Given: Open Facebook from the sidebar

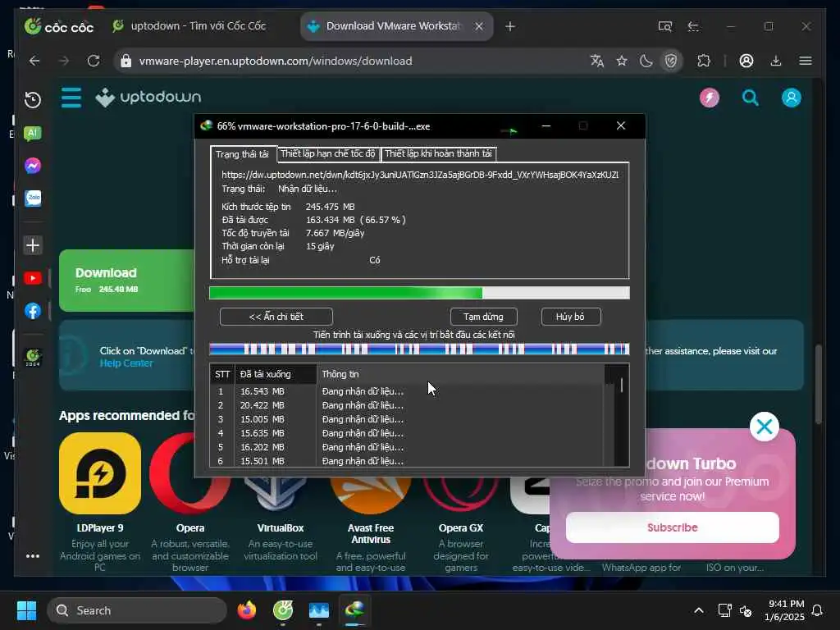Looking at the screenshot, I should point(33,311).
